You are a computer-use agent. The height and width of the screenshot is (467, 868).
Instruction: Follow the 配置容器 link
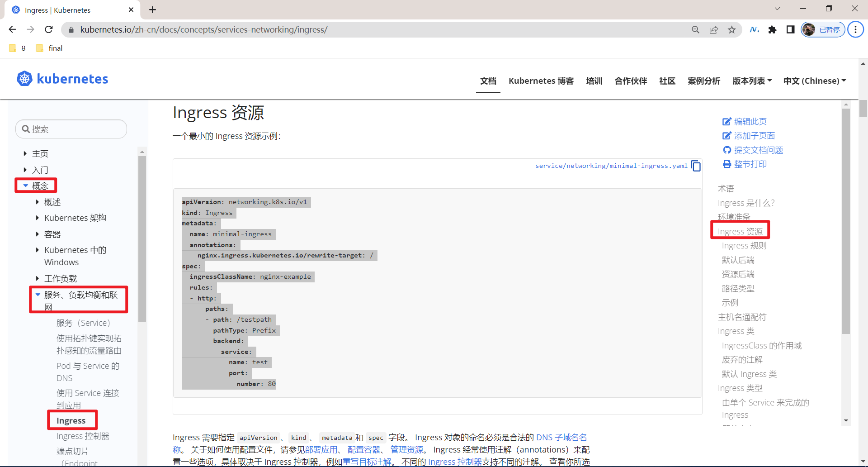click(364, 449)
